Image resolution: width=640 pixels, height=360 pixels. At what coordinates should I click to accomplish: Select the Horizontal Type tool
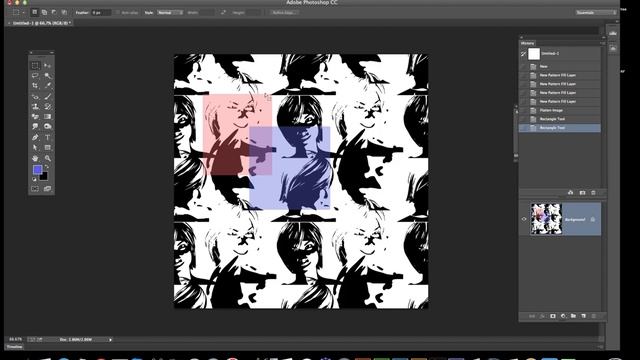click(x=48, y=138)
